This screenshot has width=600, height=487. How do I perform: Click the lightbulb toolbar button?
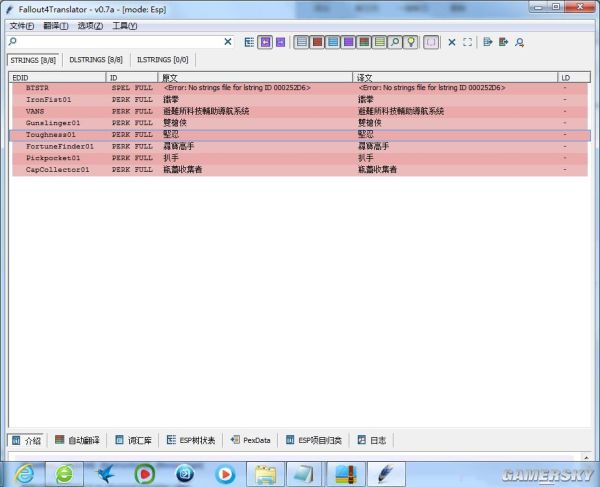(411, 42)
